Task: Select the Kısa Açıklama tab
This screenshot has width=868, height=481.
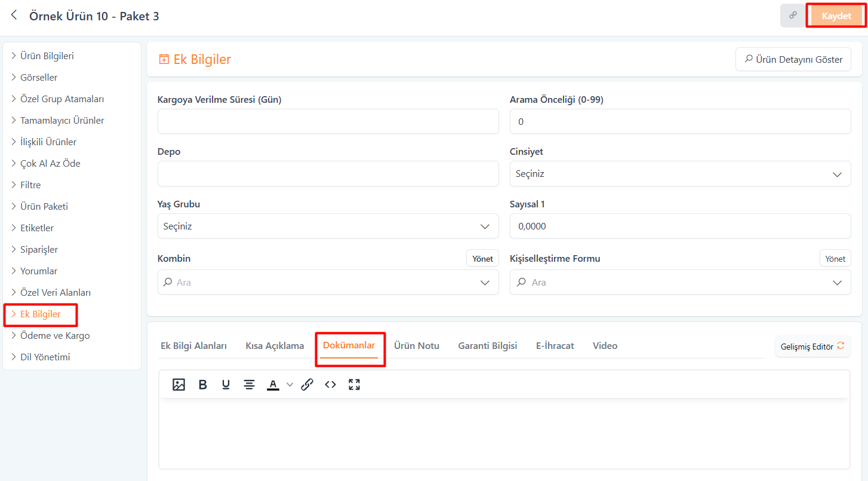Action: point(275,346)
